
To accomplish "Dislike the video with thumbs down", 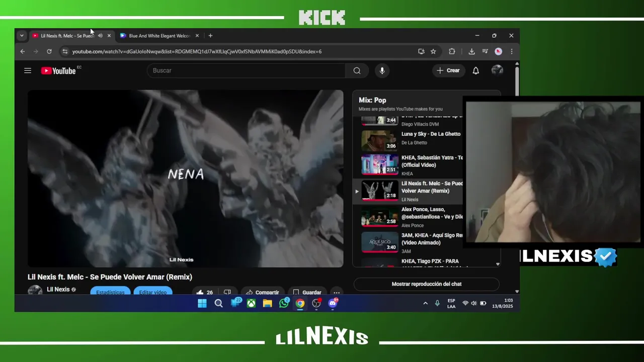I will (227, 292).
